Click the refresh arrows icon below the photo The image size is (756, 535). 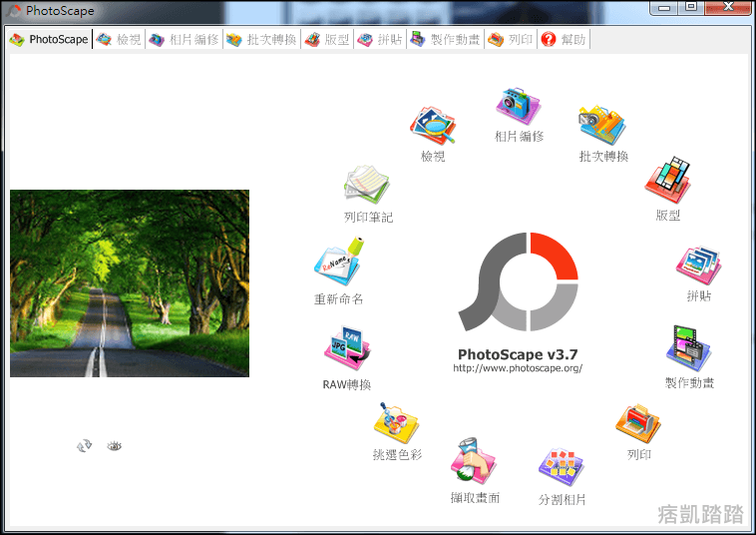tap(85, 446)
